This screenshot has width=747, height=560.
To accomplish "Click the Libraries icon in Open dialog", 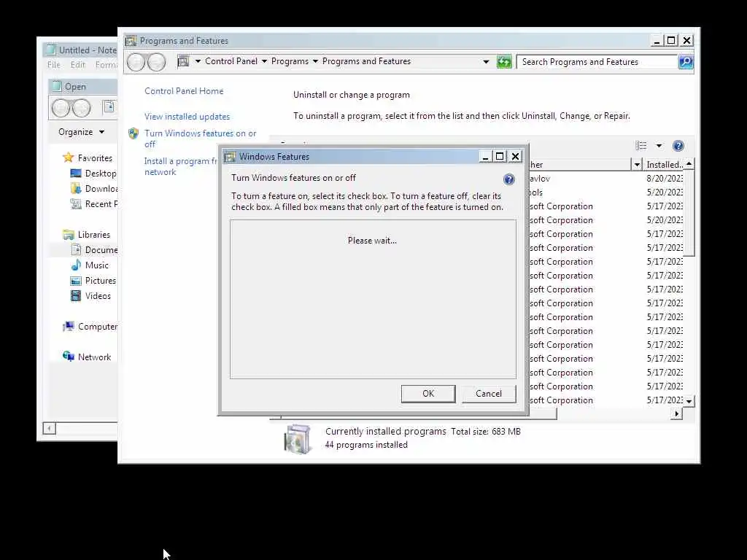I will click(69, 234).
